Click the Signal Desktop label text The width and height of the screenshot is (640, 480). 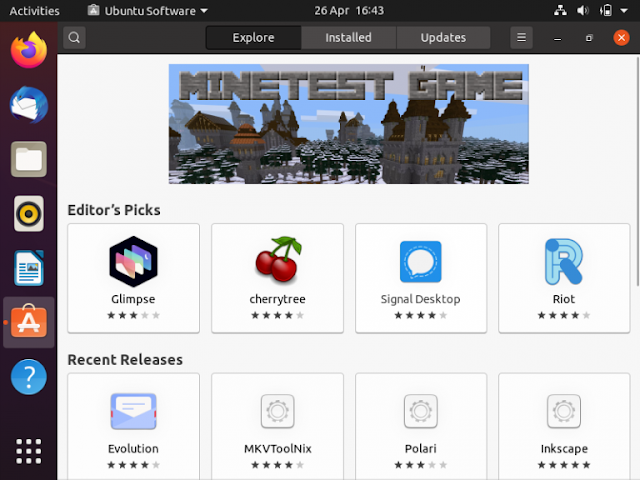pyautogui.click(x=420, y=299)
